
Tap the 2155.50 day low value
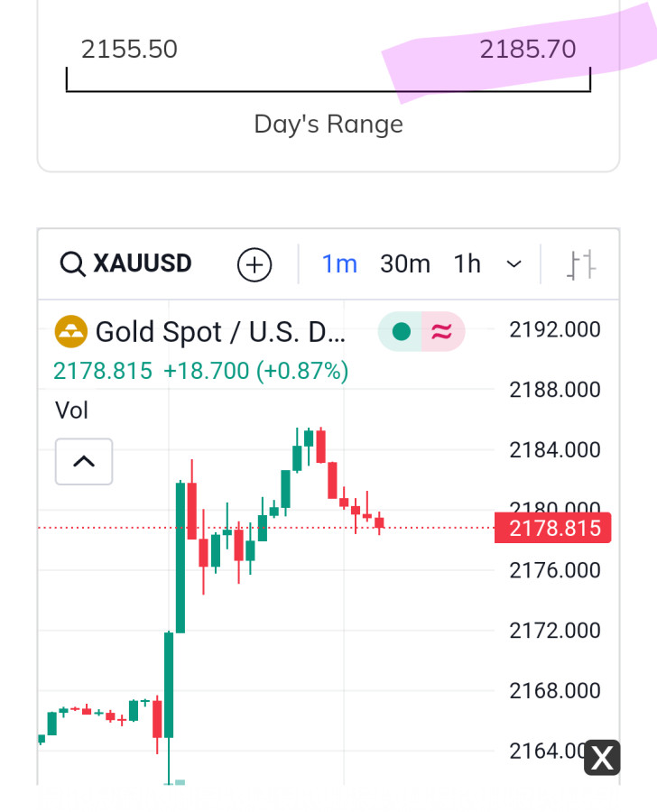click(129, 50)
